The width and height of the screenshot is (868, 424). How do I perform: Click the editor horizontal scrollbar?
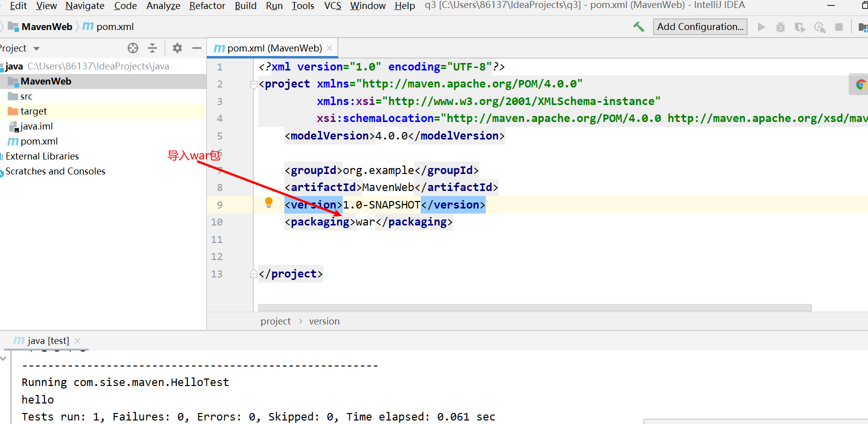pyautogui.click(x=535, y=307)
